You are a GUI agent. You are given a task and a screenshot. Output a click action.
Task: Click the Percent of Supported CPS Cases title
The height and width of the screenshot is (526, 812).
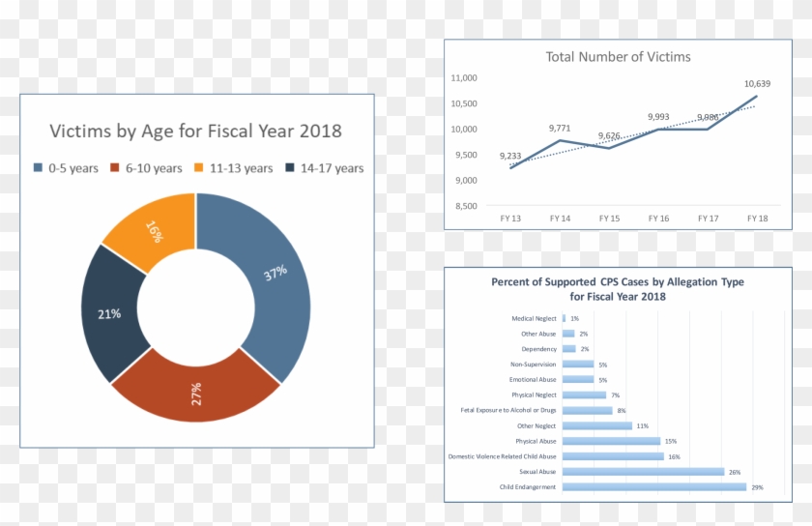click(618, 289)
